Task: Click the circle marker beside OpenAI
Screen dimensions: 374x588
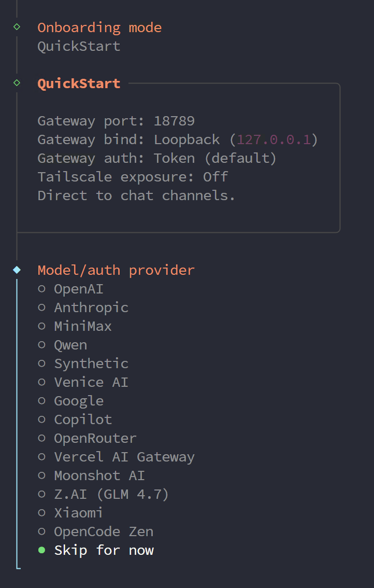Action: click(41, 288)
